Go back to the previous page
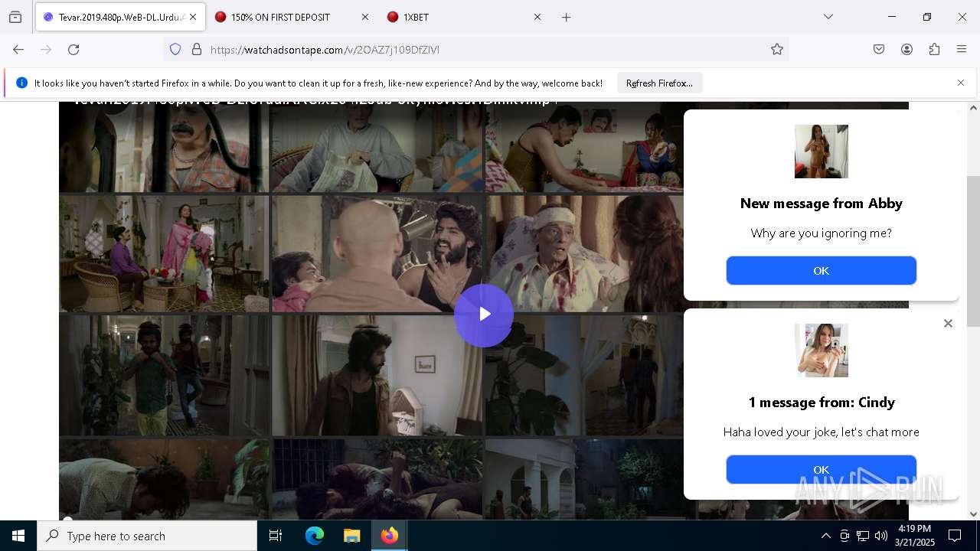Screen dimensions: 980x551 [x=18, y=49]
